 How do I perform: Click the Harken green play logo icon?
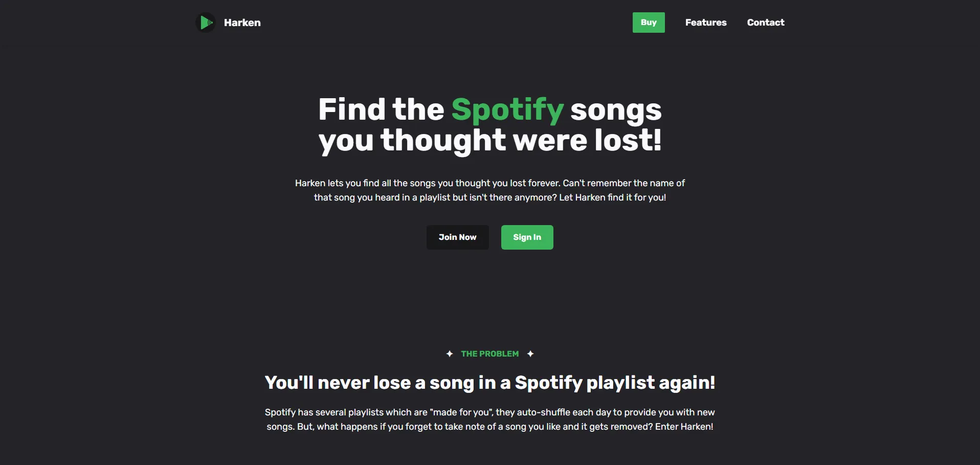206,23
